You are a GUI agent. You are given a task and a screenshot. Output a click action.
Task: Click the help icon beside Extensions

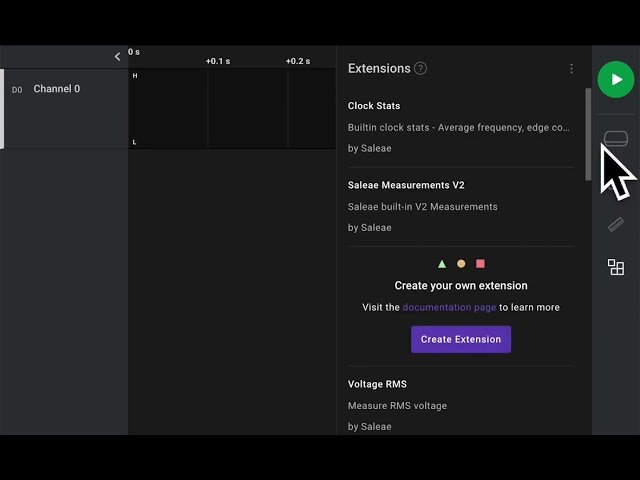coord(421,69)
